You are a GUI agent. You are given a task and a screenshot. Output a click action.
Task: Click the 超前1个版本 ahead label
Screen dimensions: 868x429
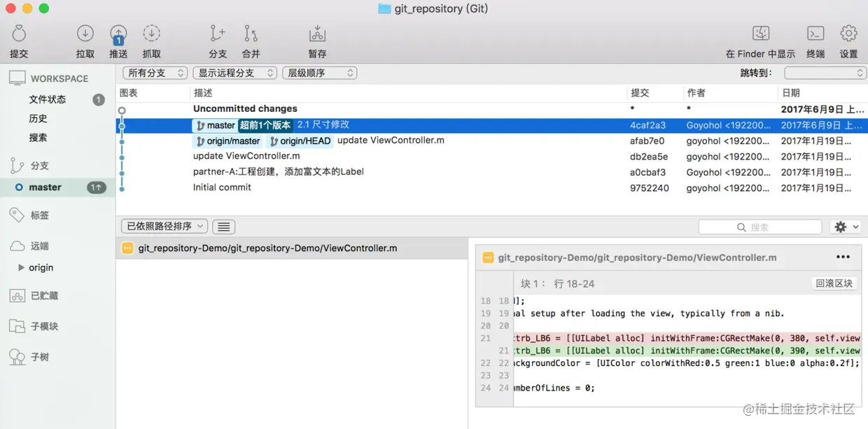[265, 125]
